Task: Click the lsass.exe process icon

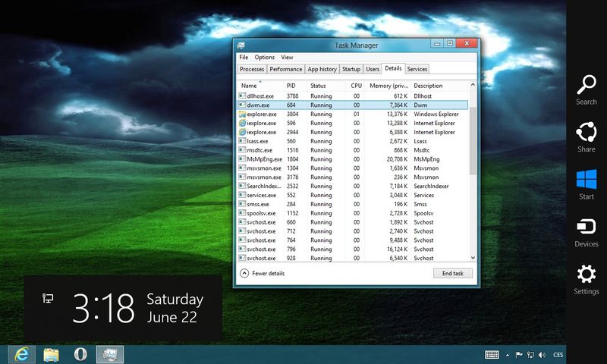Action: pyautogui.click(x=242, y=141)
